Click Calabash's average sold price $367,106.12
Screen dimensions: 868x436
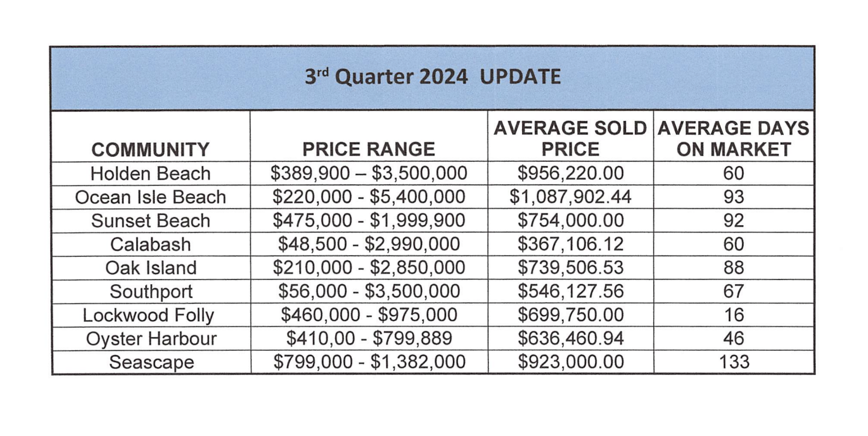tap(570, 244)
